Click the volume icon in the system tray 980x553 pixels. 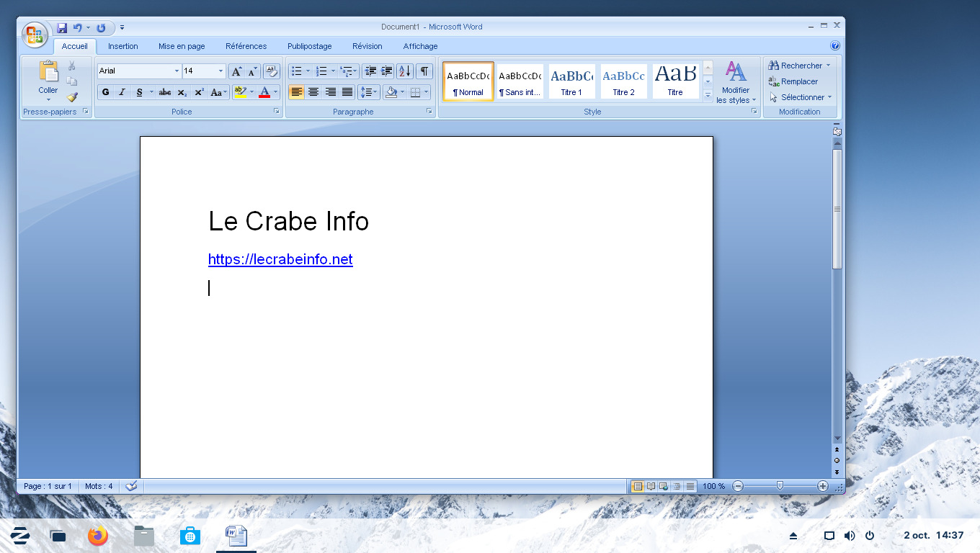pos(850,536)
